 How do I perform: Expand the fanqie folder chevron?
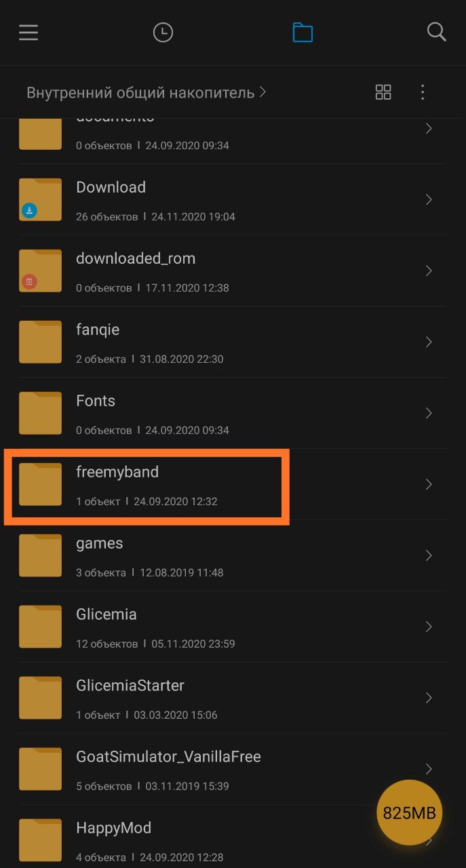(429, 342)
